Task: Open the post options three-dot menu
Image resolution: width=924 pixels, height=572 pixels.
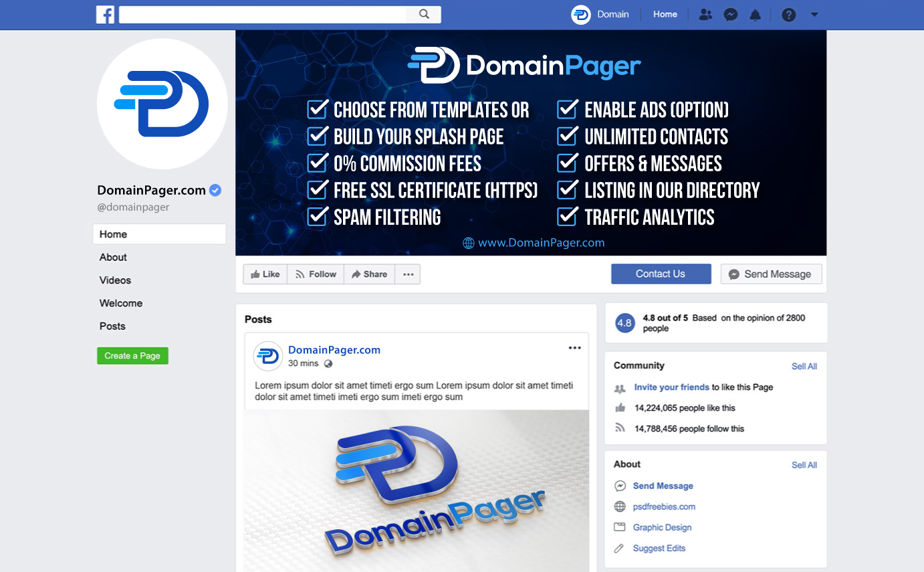Action: [575, 348]
